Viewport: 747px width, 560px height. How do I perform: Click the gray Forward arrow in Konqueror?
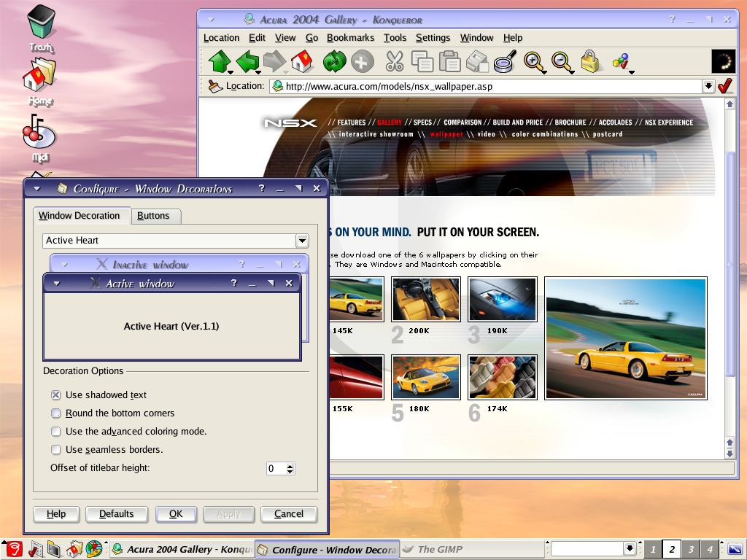coord(274,61)
